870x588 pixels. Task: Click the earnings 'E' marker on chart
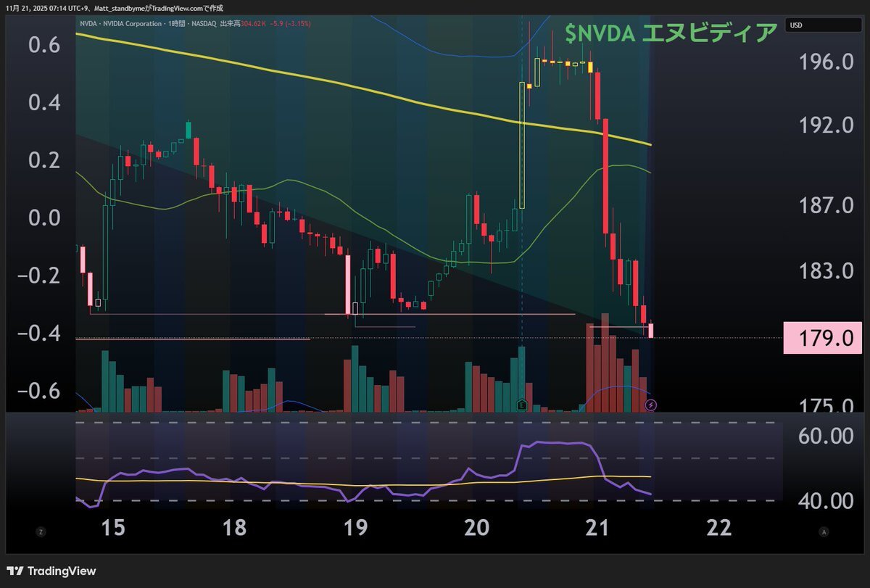(521, 404)
